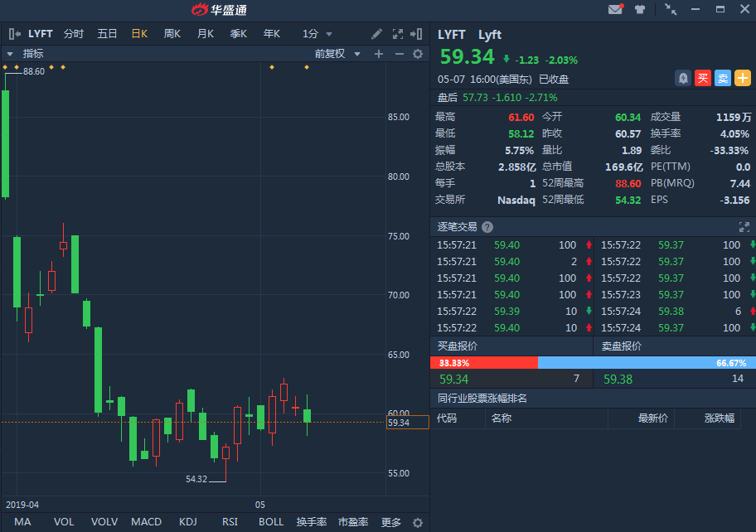This screenshot has width=756, height=532.
Task: Open chart settings gear at top
Action: point(418,54)
